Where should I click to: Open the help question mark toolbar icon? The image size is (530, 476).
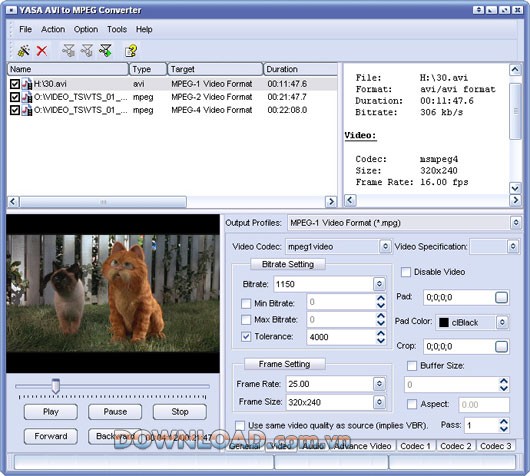pyautogui.click(x=131, y=51)
